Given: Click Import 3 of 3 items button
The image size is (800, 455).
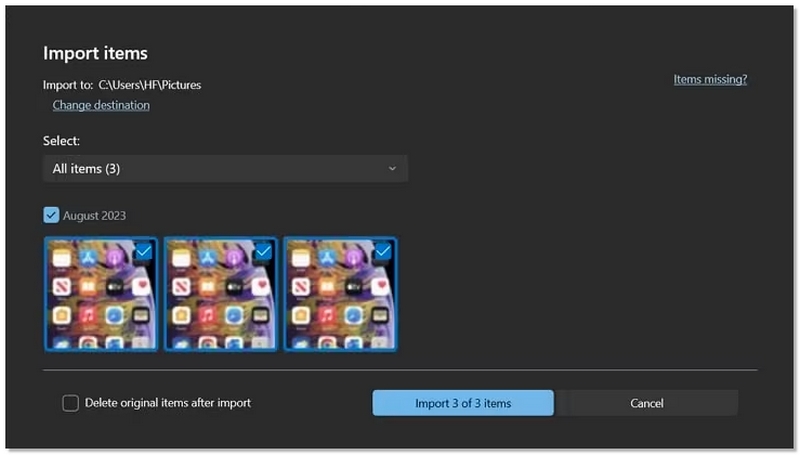Looking at the screenshot, I should click(x=463, y=403).
